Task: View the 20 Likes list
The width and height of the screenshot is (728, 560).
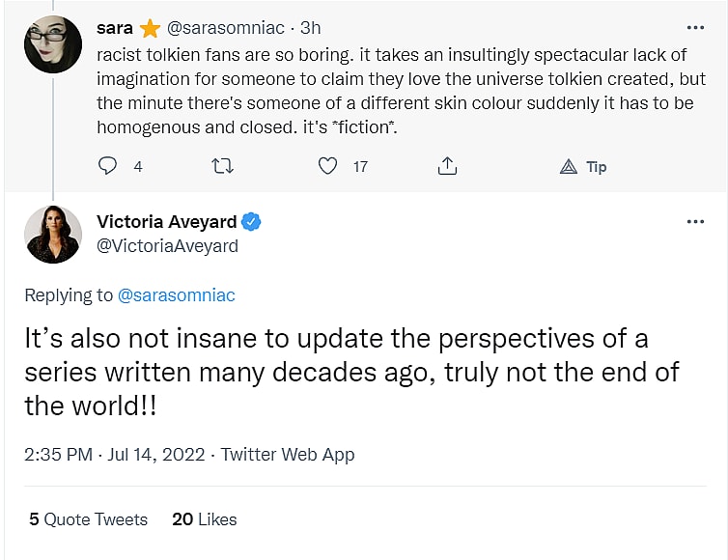Action: pos(205,519)
